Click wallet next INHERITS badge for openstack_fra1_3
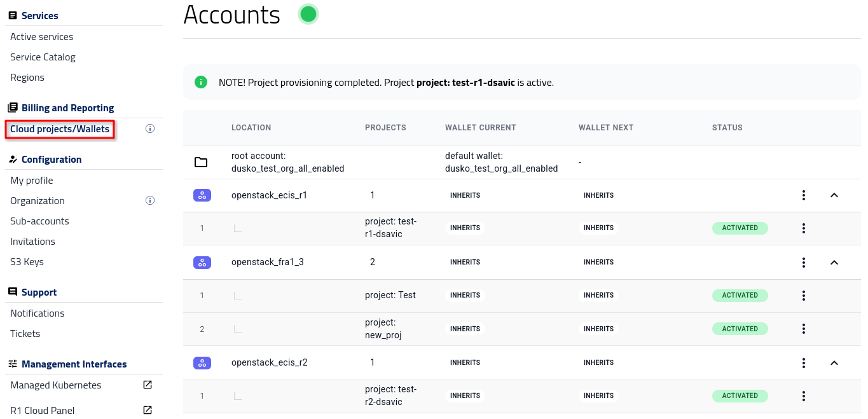 [x=598, y=262]
